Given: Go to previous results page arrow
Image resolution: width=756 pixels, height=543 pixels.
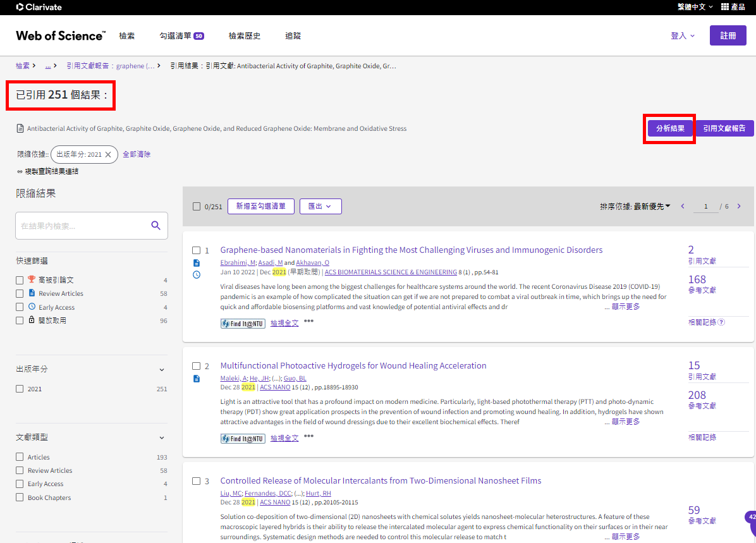Looking at the screenshot, I should (x=683, y=207).
